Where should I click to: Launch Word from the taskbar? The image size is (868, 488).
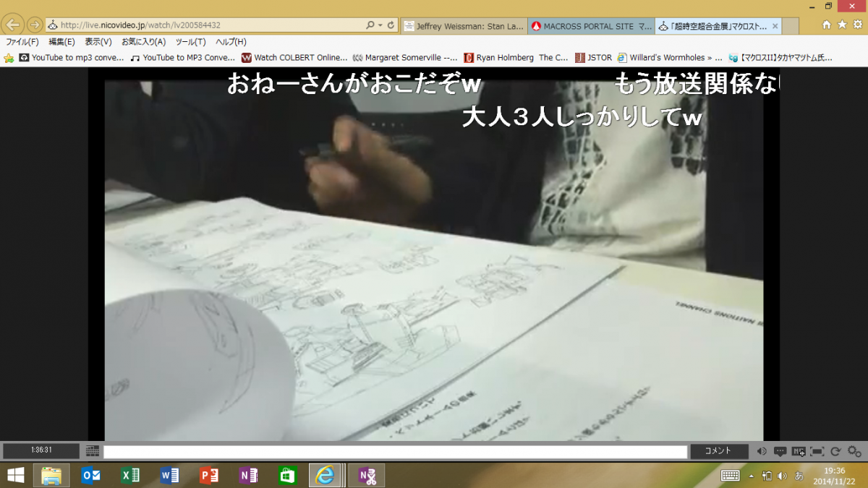pos(170,475)
